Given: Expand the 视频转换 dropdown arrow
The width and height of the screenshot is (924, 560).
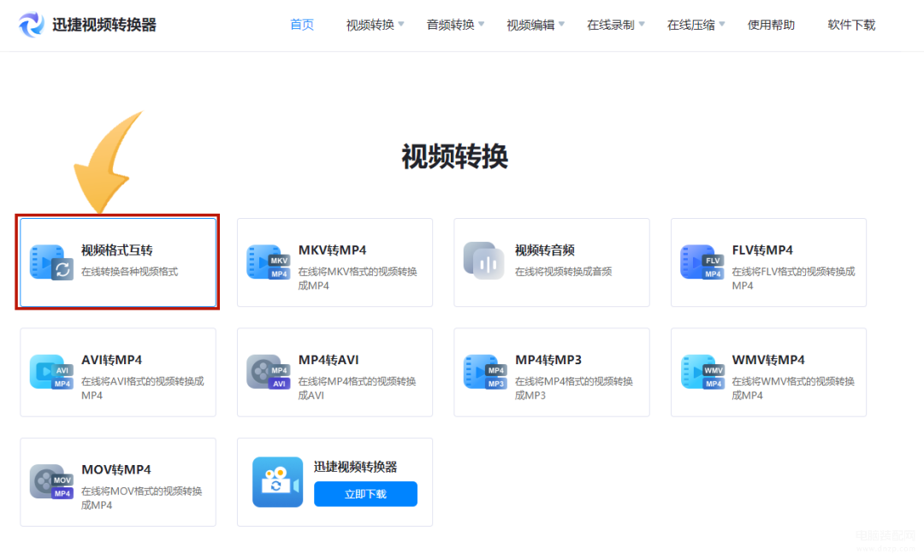Looking at the screenshot, I should pos(401,24).
